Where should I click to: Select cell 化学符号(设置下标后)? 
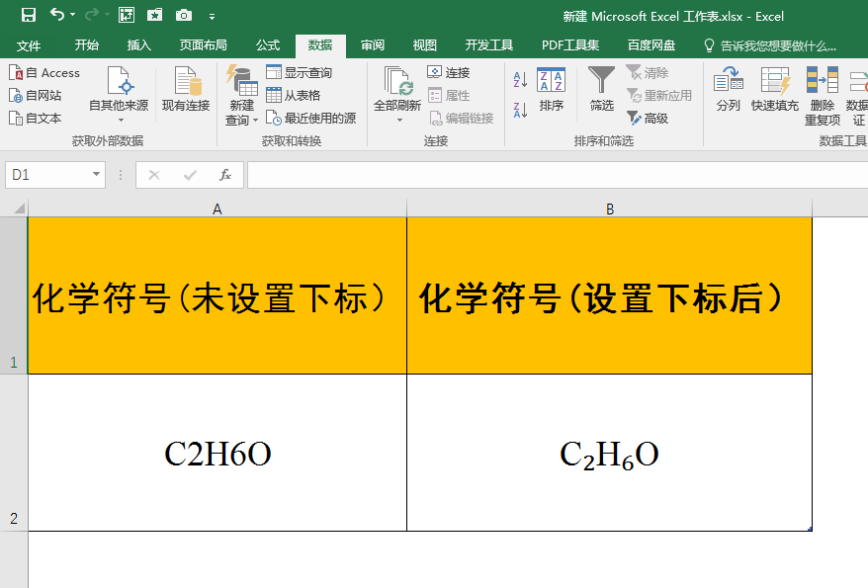[x=610, y=295]
